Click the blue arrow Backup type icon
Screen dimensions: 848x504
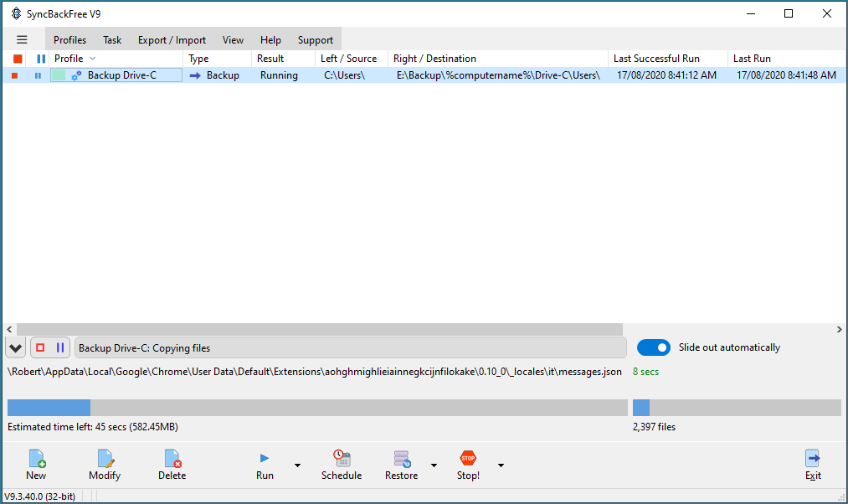[x=195, y=75]
